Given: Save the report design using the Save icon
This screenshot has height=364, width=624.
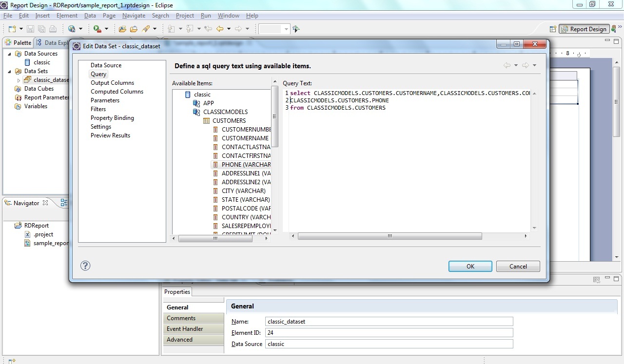Looking at the screenshot, I should point(30,29).
